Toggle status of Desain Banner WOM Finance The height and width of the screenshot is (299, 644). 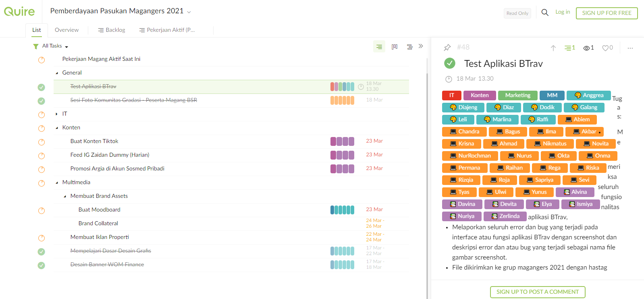point(42,265)
